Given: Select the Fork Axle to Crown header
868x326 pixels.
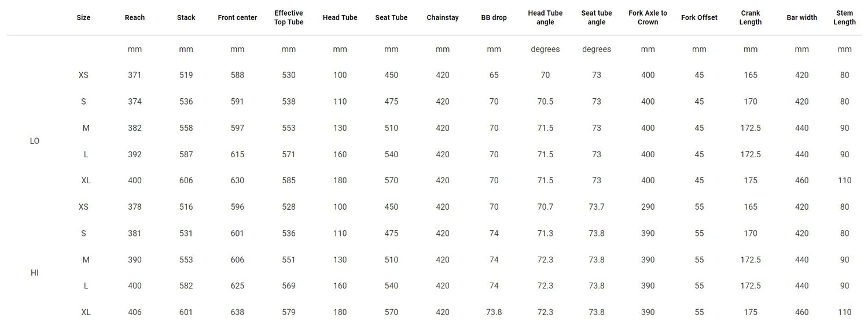Looking at the screenshot, I should pyautogui.click(x=648, y=18).
